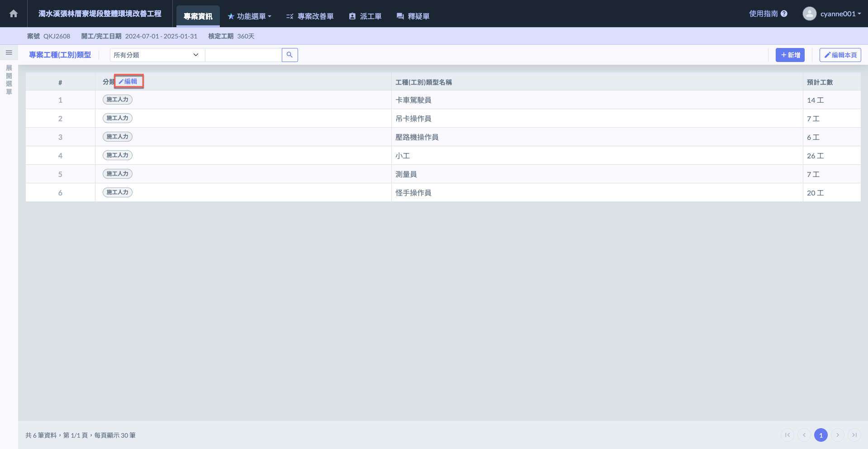Go to the previous page arrow

pyautogui.click(x=804, y=435)
